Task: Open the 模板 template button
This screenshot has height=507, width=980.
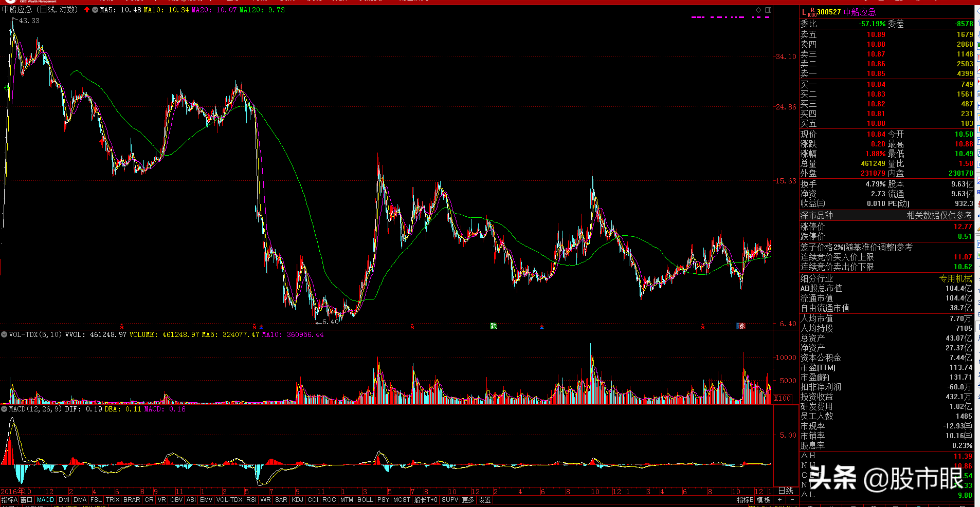Action: click(x=764, y=500)
